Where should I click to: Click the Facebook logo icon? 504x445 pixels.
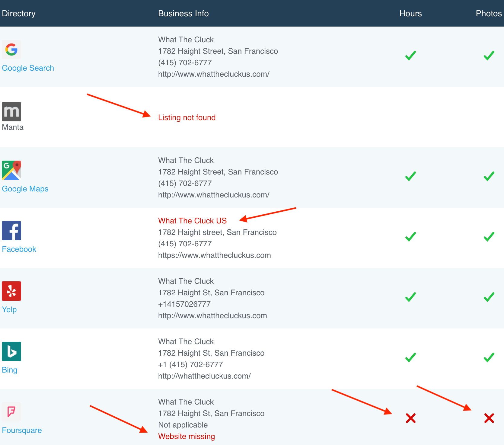click(x=11, y=231)
